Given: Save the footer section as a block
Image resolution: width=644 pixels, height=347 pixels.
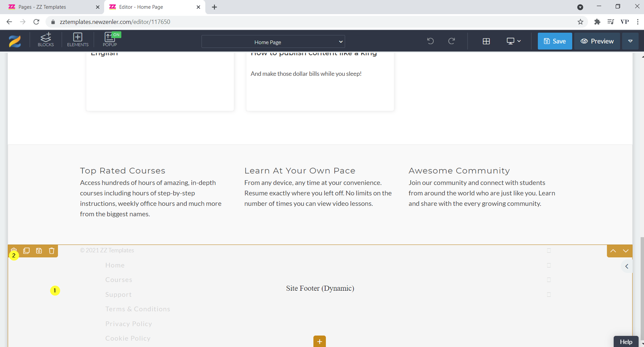Looking at the screenshot, I should coord(39,251).
